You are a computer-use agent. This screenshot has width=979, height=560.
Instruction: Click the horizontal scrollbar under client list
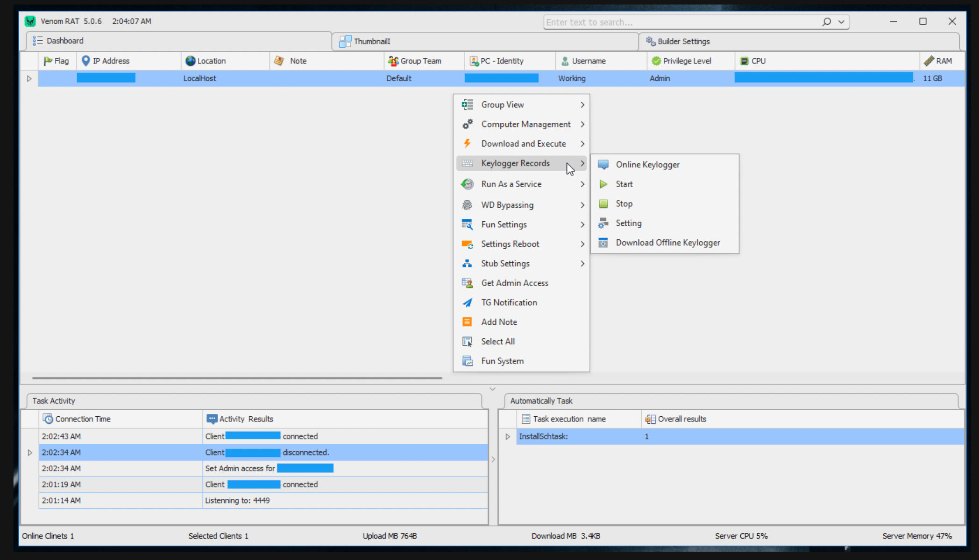(237, 378)
